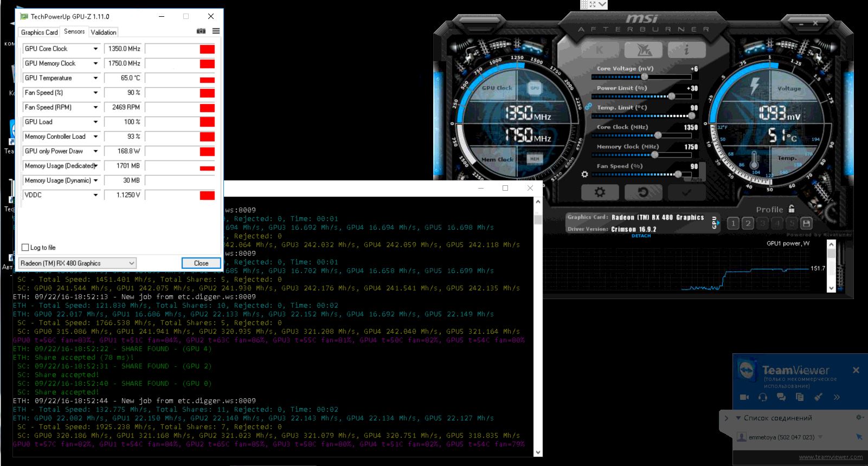This screenshot has height=466, width=868.
Task: Switch to the Graphics Card tab
Action: 39,33
